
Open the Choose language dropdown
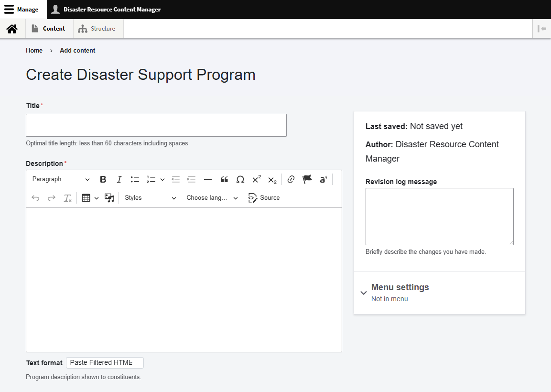(x=212, y=198)
